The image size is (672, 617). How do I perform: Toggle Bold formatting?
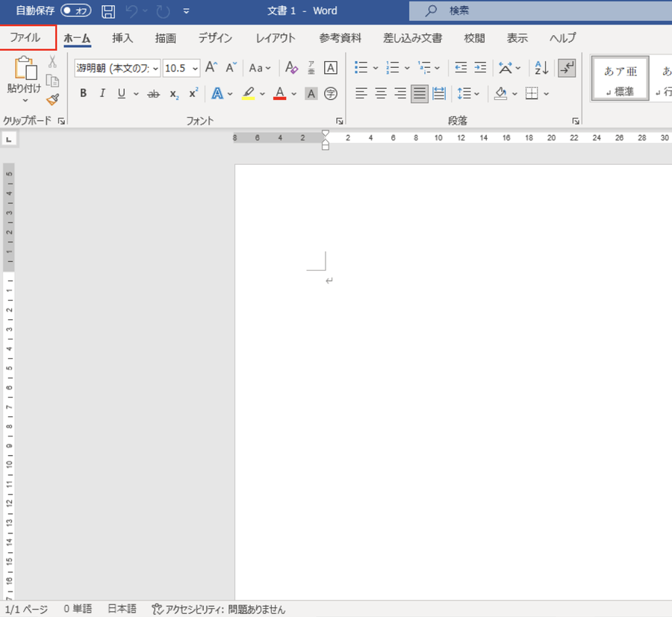coord(84,93)
